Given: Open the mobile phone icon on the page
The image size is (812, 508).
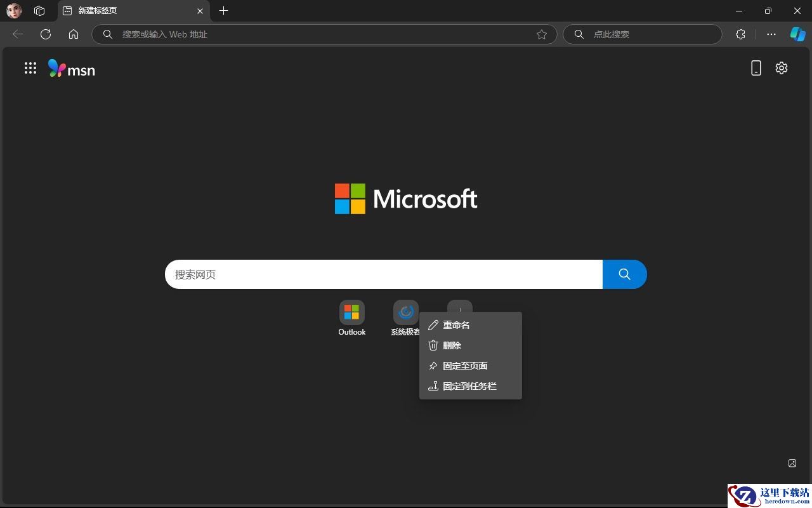Looking at the screenshot, I should tap(756, 68).
